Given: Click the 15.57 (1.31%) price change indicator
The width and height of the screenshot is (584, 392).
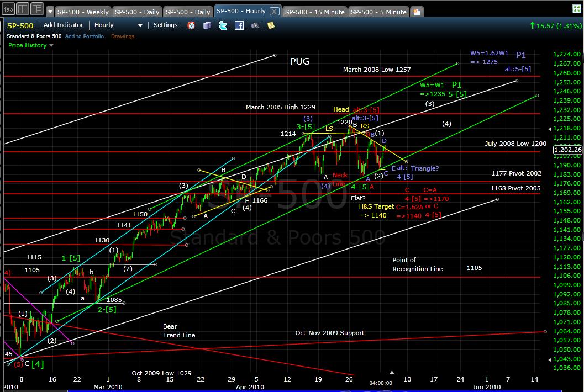Looking at the screenshot, I should pos(555,26).
